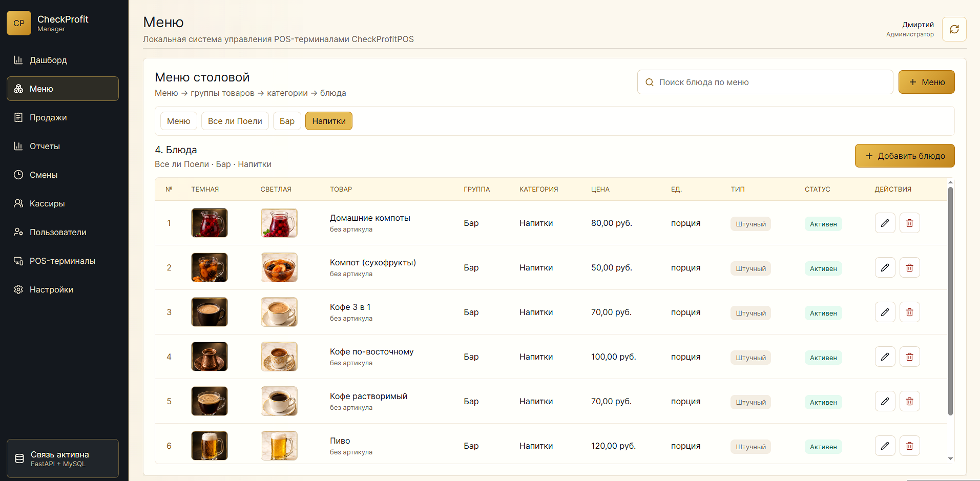This screenshot has width=980, height=481.
Task: Focus the Поиск блюда по меню field
Action: point(765,82)
